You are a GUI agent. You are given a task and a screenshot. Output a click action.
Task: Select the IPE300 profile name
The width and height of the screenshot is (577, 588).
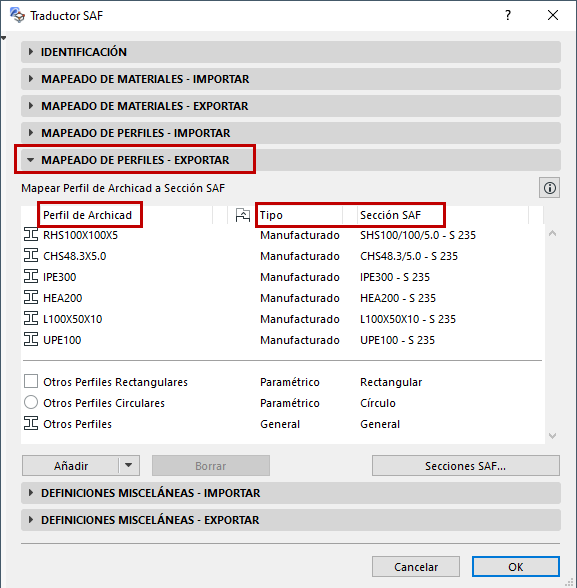[x=60, y=277]
